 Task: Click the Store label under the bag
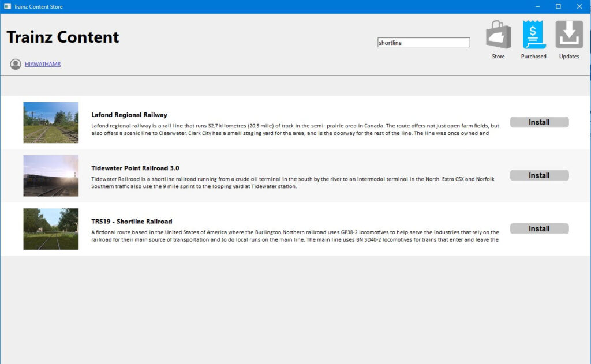click(498, 56)
